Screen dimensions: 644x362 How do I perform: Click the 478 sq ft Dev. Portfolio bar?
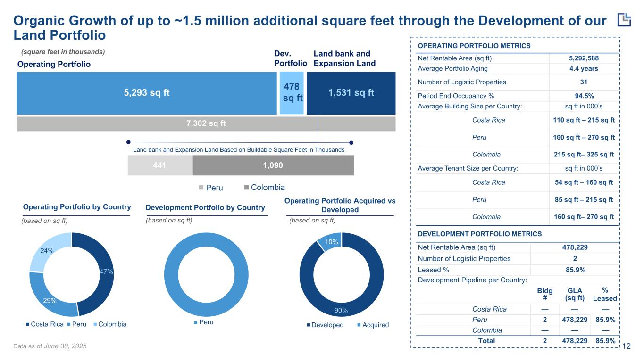(x=292, y=93)
